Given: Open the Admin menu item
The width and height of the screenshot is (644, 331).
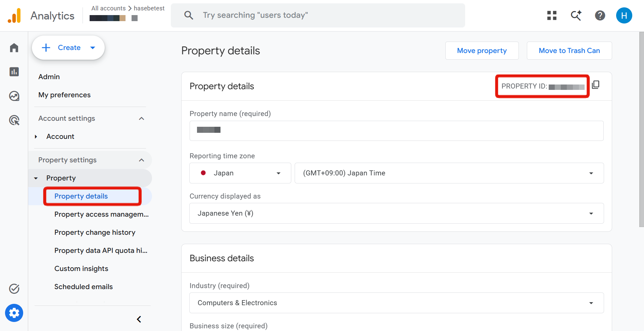Looking at the screenshot, I should coord(49,77).
